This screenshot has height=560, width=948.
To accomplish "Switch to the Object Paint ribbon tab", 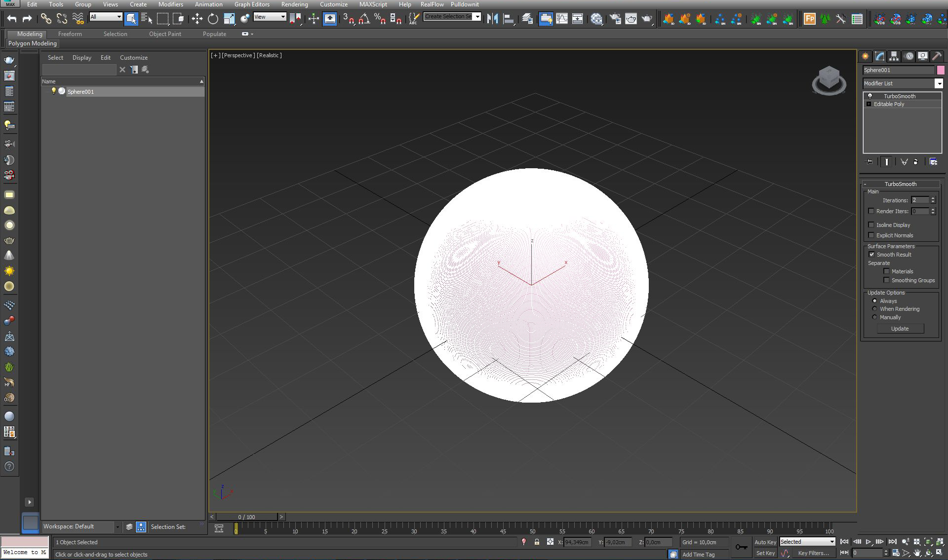I will click(165, 34).
